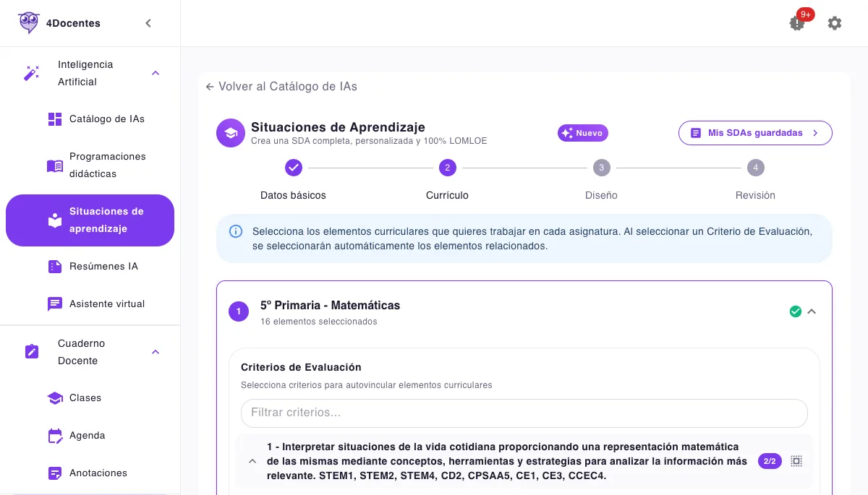Viewport: 868px width, 495px height.
Task: Open Catálogo de IAs in sidebar
Action: 90,119
